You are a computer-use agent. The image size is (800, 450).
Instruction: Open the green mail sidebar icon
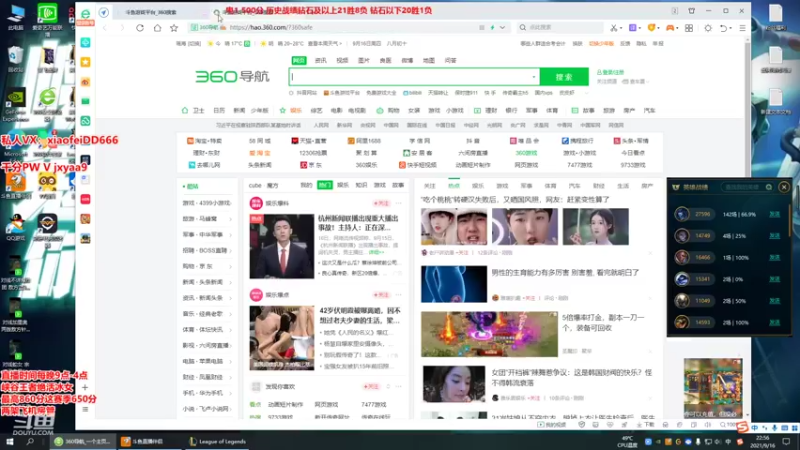(x=85, y=101)
